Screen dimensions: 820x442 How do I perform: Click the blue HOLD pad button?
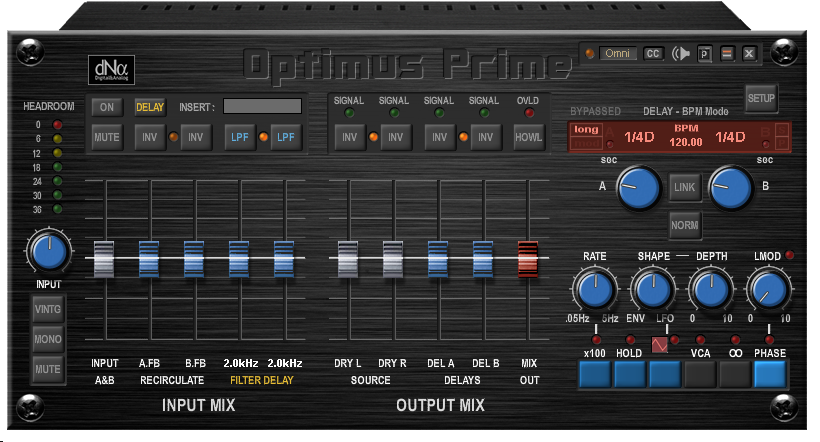point(630,375)
